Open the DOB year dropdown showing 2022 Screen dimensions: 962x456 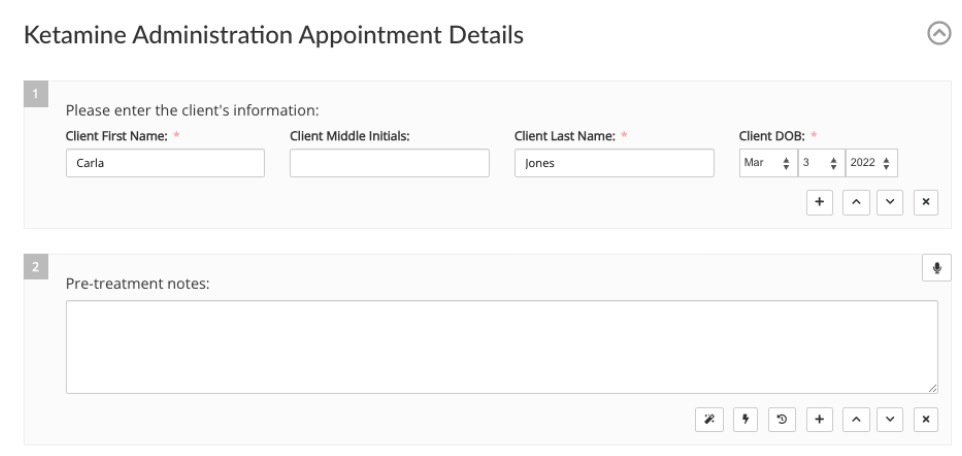871,163
